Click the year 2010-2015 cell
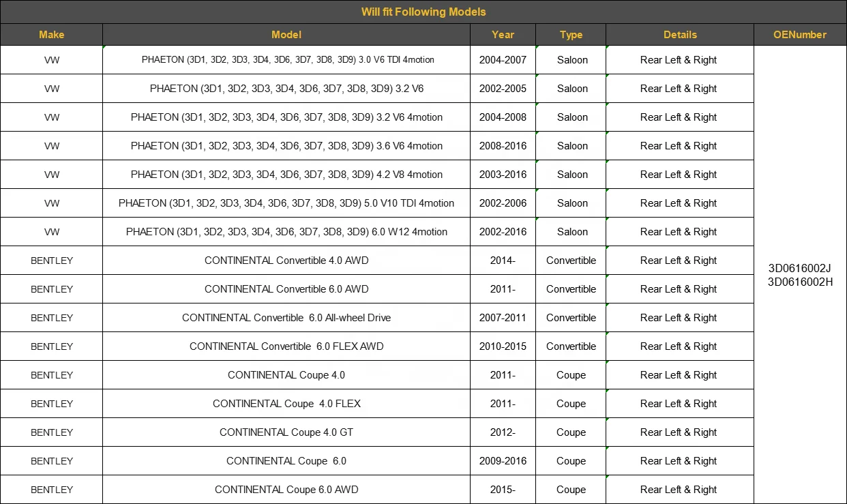Image resolution: width=847 pixels, height=504 pixels. pyautogui.click(x=503, y=346)
